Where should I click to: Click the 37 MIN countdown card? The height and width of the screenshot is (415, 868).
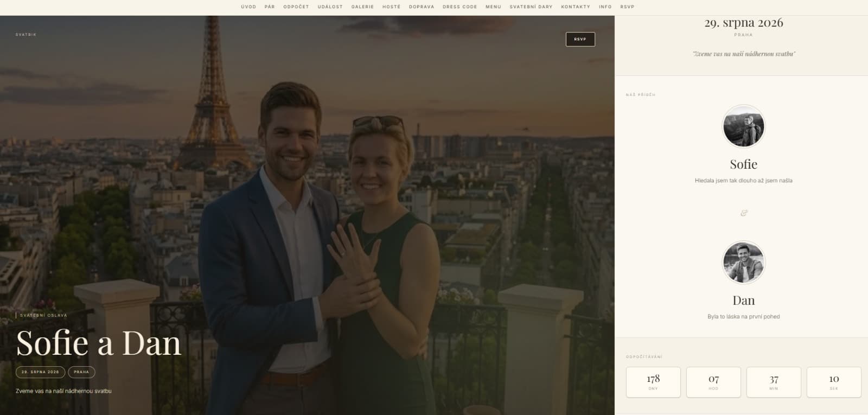point(774,382)
